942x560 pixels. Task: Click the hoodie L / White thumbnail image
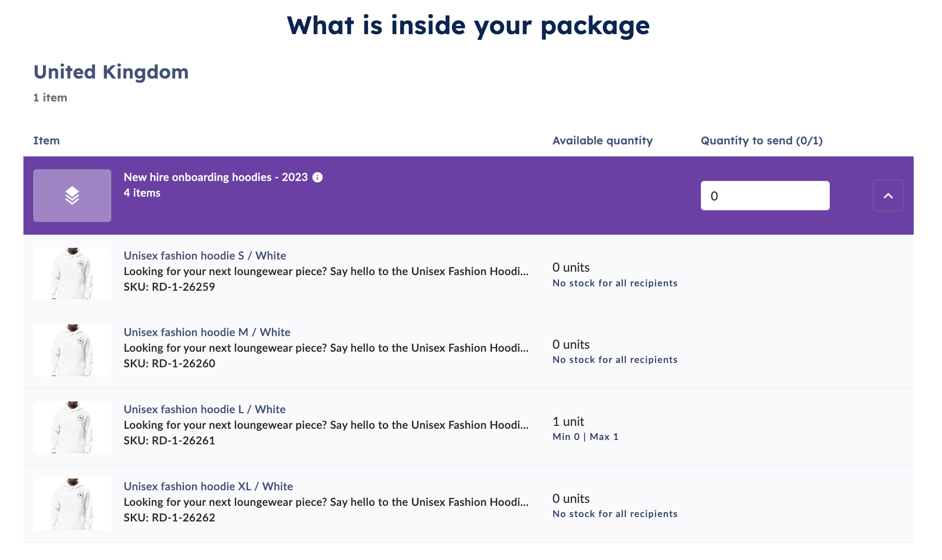click(x=72, y=427)
